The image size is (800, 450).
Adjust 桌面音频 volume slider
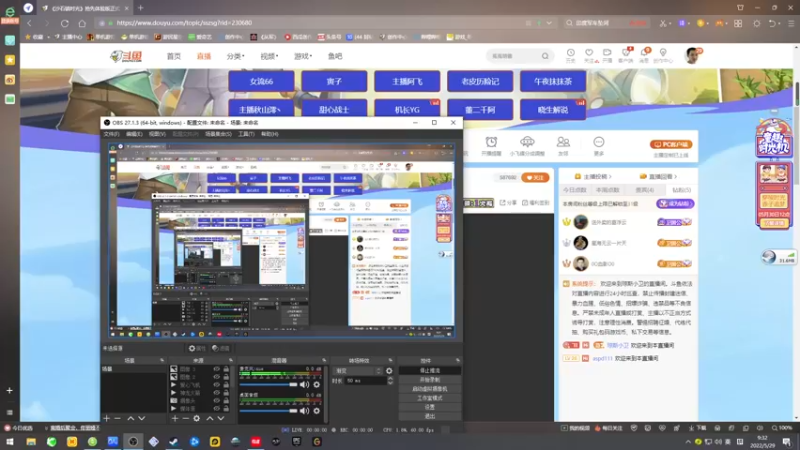coord(268,411)
